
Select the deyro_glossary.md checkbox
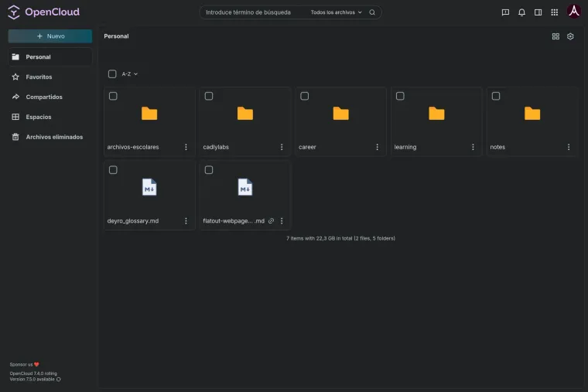[x=113, y=170]
